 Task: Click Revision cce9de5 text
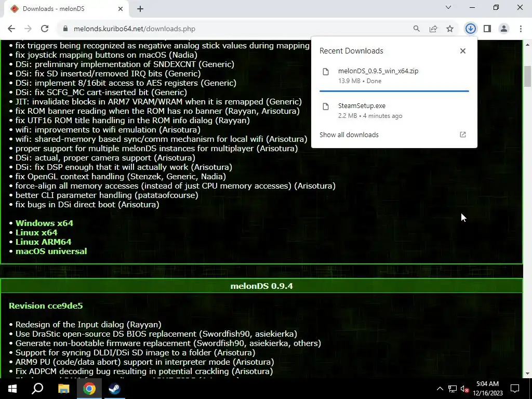point(46,305)
